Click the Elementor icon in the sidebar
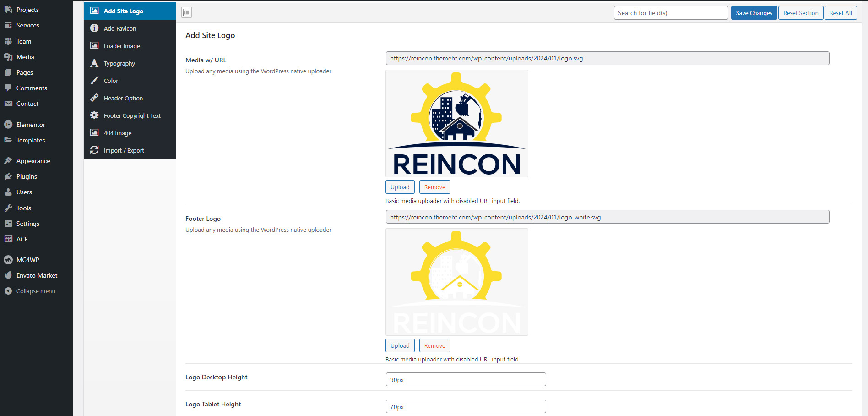868x416 pixels. click(x=8, y=125)
